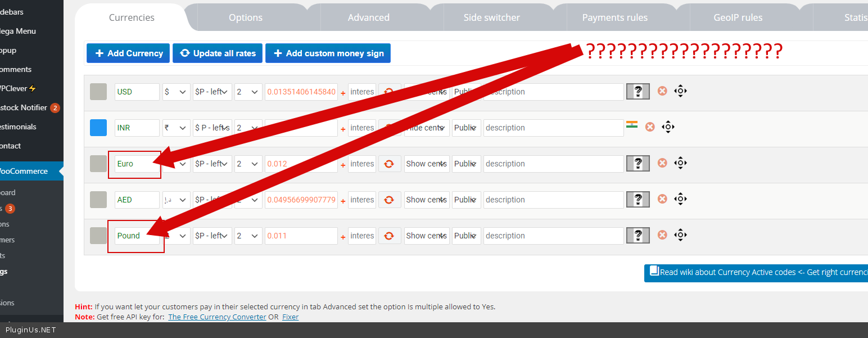Image resolution: width=868 pixels, height=338 pixels.
Task: Focus the INR currency code field
Action: tap(137, 128)
